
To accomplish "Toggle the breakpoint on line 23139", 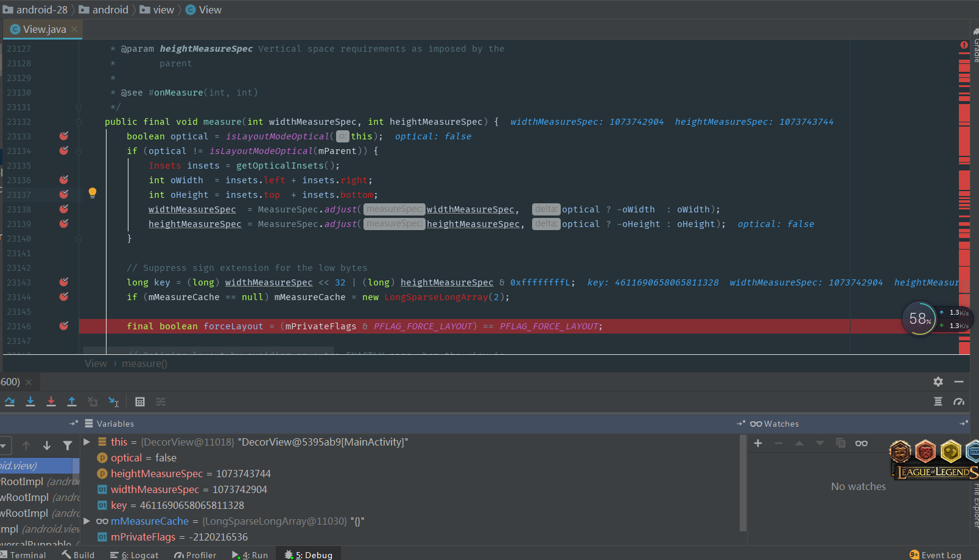I will click(64, 223).
